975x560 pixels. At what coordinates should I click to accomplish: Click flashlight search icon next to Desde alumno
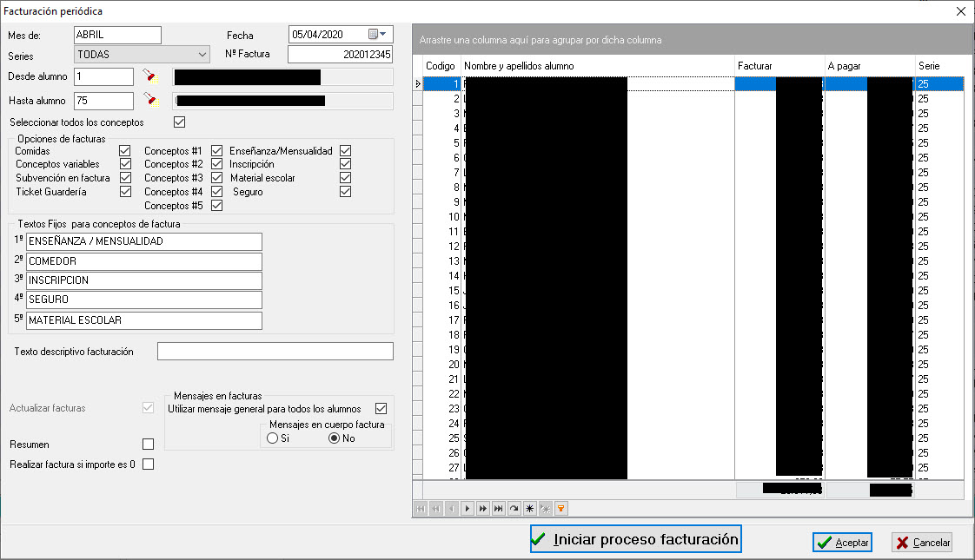click(149, 76)
